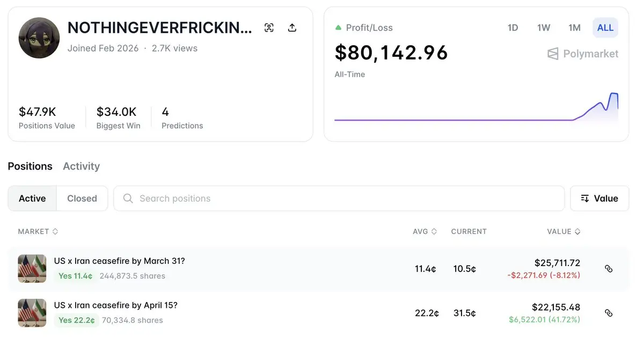Open the Value sort dropdown

click(599, 198)
